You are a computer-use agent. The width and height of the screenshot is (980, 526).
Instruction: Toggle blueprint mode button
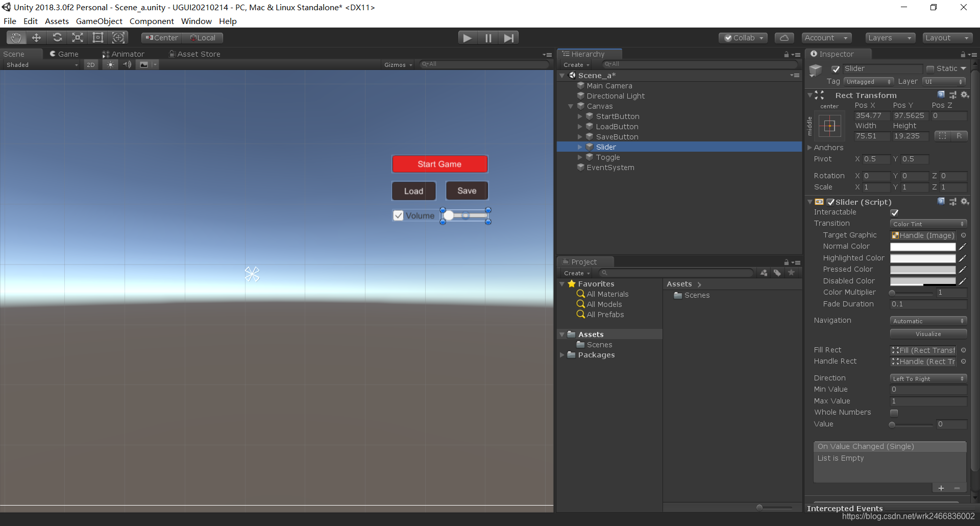[x=942, y=136]
